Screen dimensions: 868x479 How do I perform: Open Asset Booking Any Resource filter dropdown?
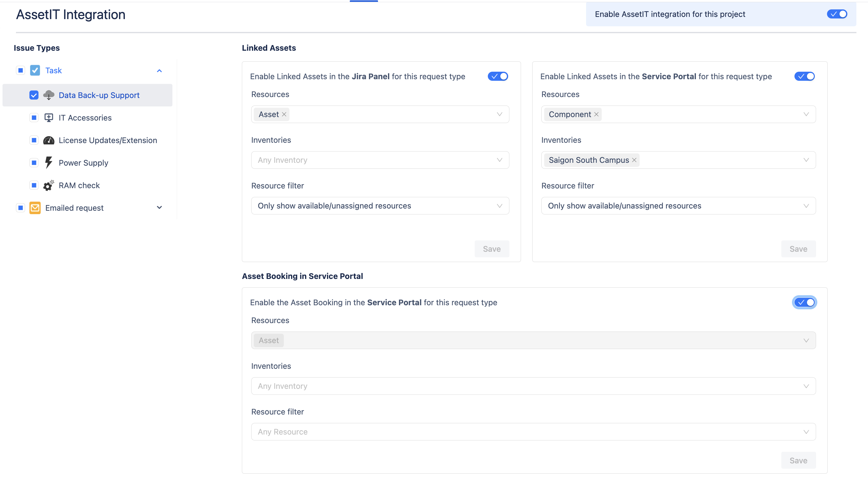pos(533,432)
